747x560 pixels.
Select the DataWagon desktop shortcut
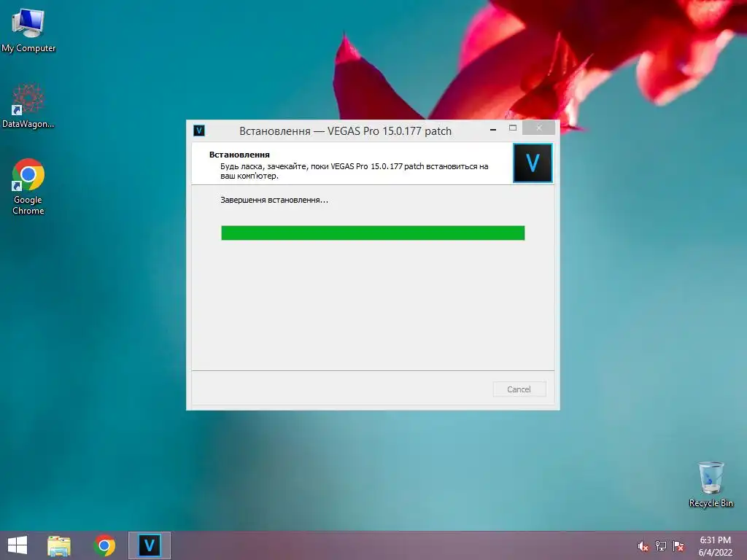point(28,106)
